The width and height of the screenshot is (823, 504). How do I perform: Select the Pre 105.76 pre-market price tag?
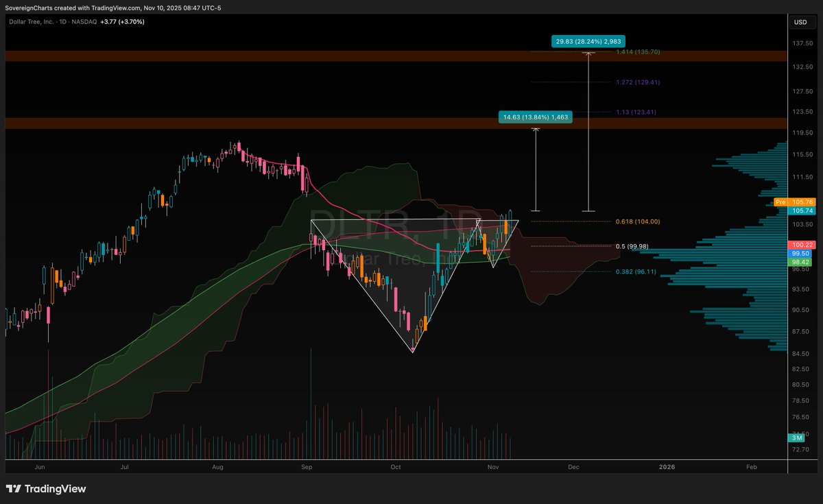tap(794, 202)
